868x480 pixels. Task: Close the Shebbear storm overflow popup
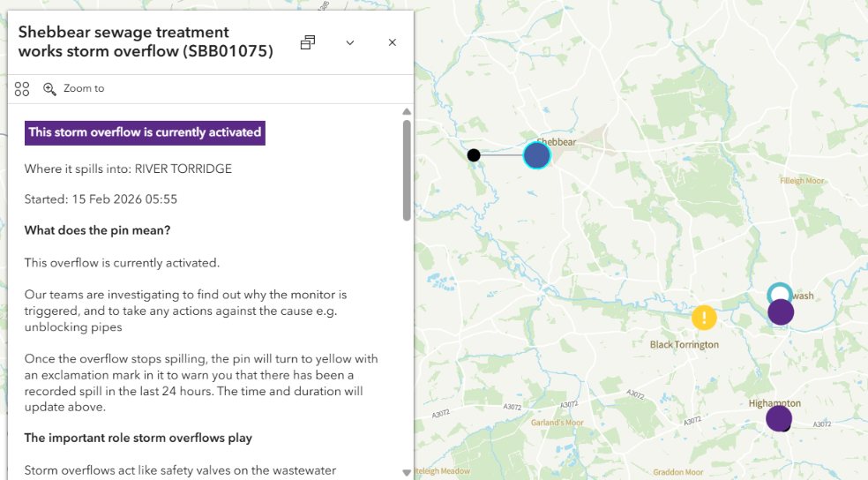(x=393, y=42)
